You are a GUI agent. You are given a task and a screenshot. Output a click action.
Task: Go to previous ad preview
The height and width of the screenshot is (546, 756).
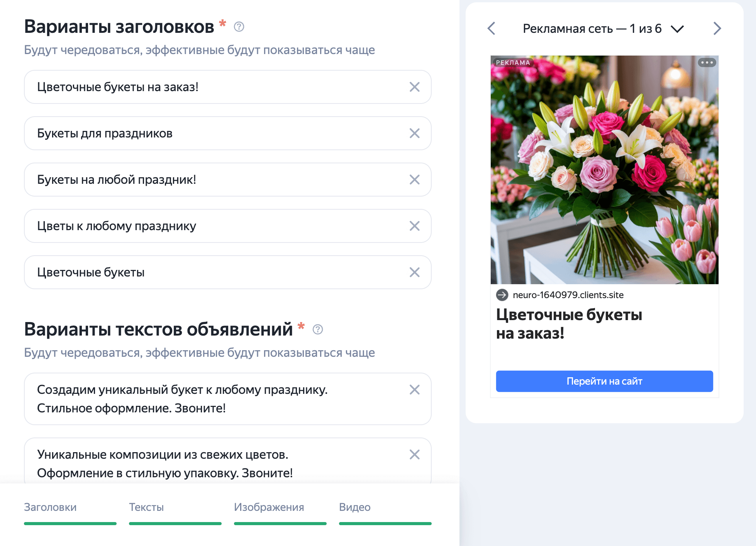pyautogui.click(x=491, y=28)
